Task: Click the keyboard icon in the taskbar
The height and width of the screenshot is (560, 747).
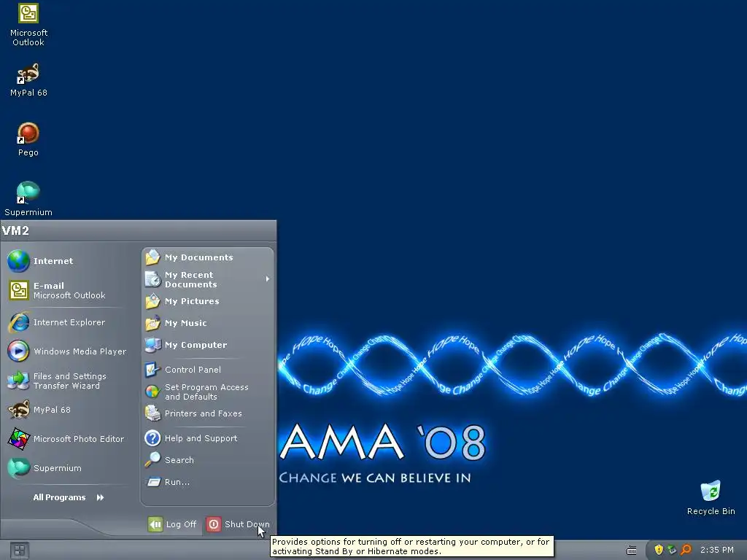Action: 631,550
